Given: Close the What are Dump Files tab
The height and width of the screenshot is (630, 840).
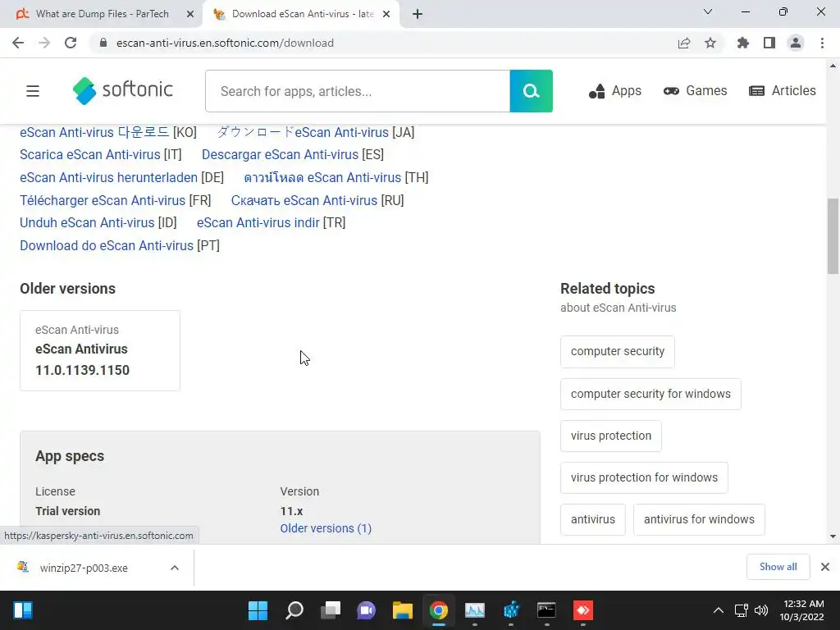Looking at the screenshot, I should (x=190, y=15).
